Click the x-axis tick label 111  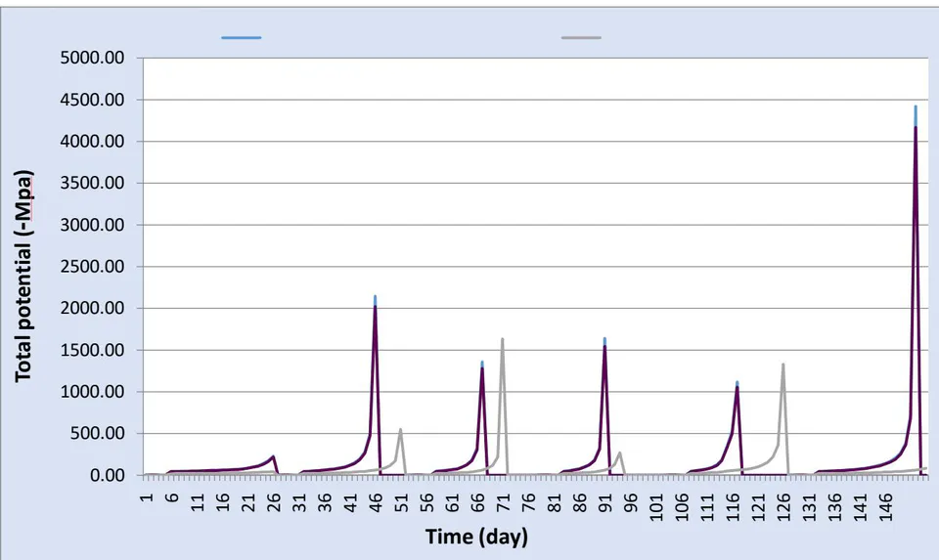707,507
